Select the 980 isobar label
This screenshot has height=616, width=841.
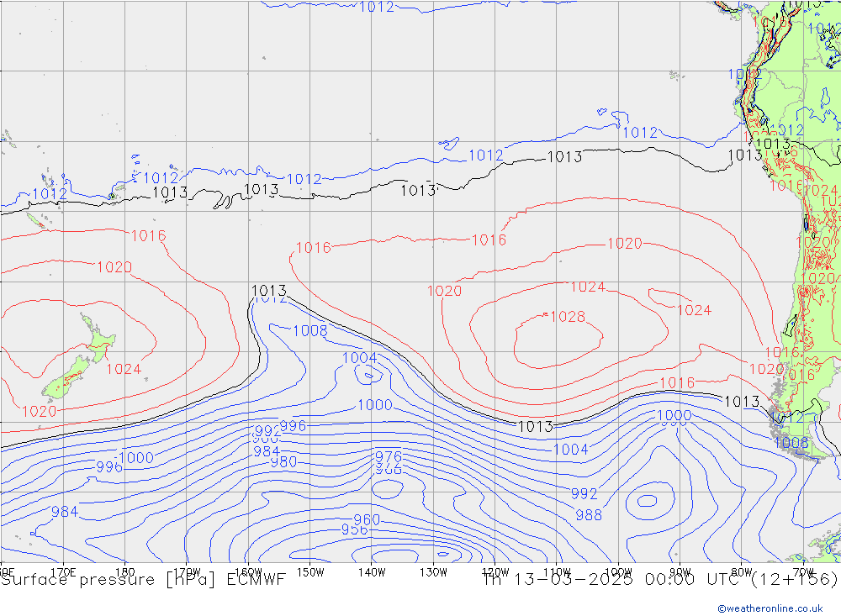283,461
